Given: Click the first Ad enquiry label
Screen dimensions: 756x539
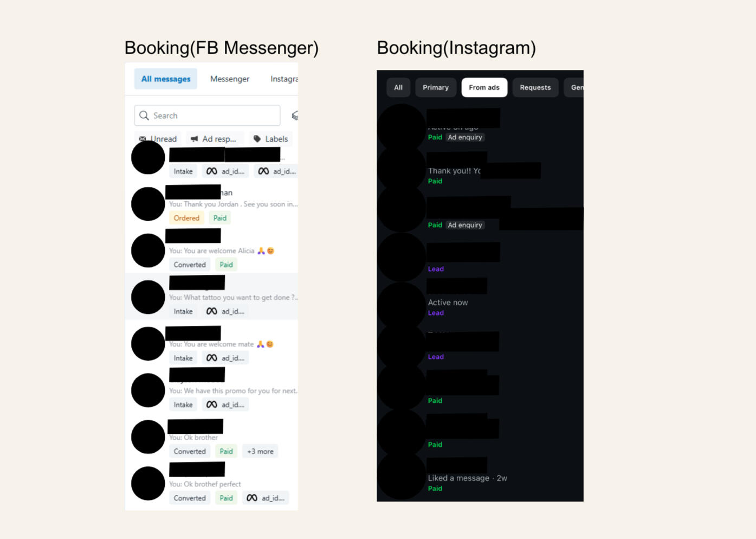Looking at the screenshot, I should 464,137.
